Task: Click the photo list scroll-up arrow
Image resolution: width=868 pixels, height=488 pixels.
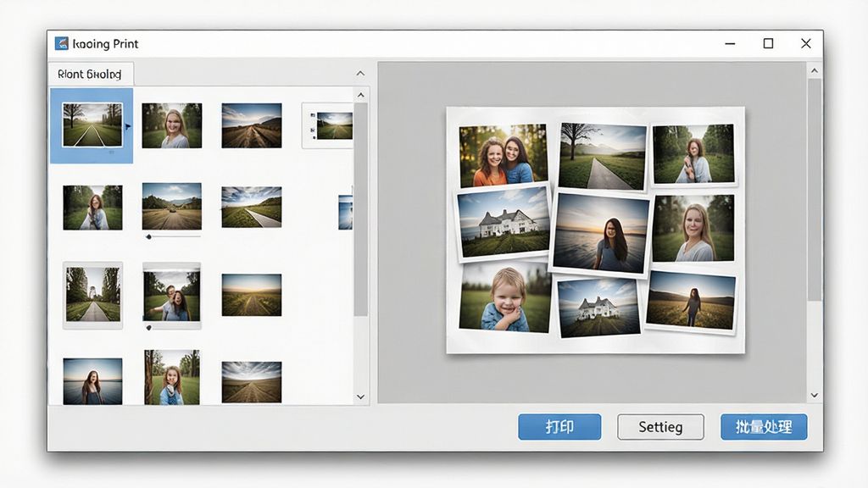Action: [x=361, y=95]
